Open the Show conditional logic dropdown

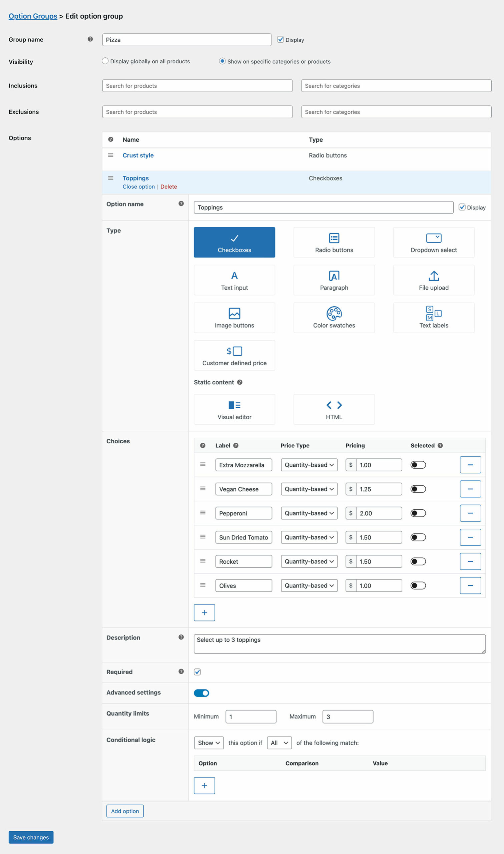pyautogui.click(x=208, y=743)
